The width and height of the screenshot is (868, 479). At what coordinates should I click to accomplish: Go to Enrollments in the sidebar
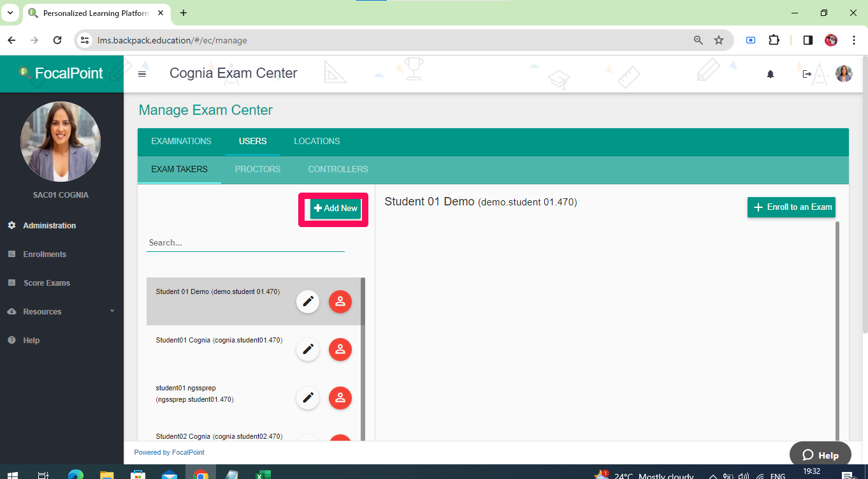tap(45, 254)
